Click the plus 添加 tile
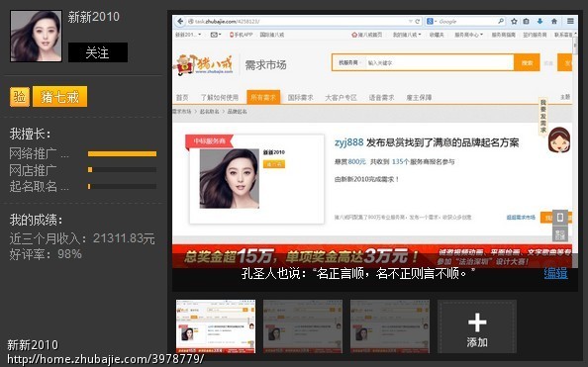This screenshot has height=367, width=588. tap(477, 326)
